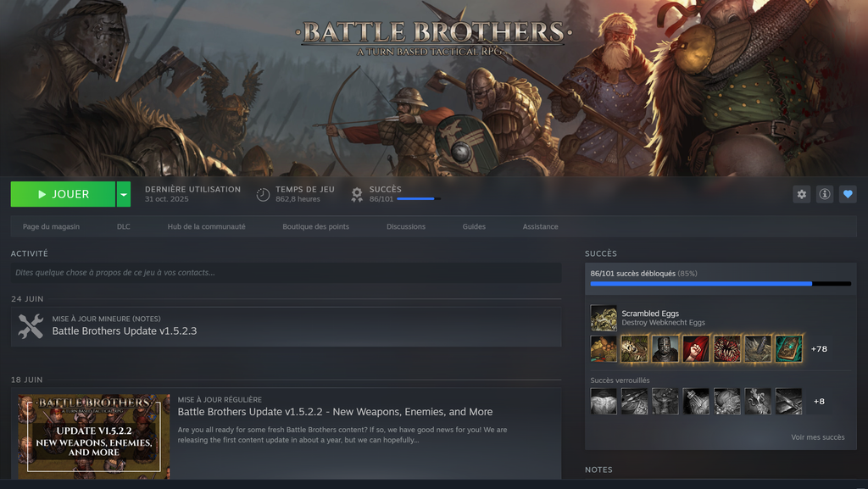Image resolution: width=868 pixels, height=489 pixels.
Task: Click the activity comment input field
Action: pos(286,273)
